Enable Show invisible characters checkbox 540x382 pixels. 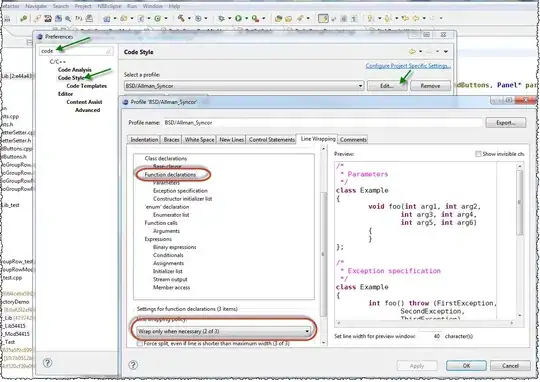pos(478,154)
